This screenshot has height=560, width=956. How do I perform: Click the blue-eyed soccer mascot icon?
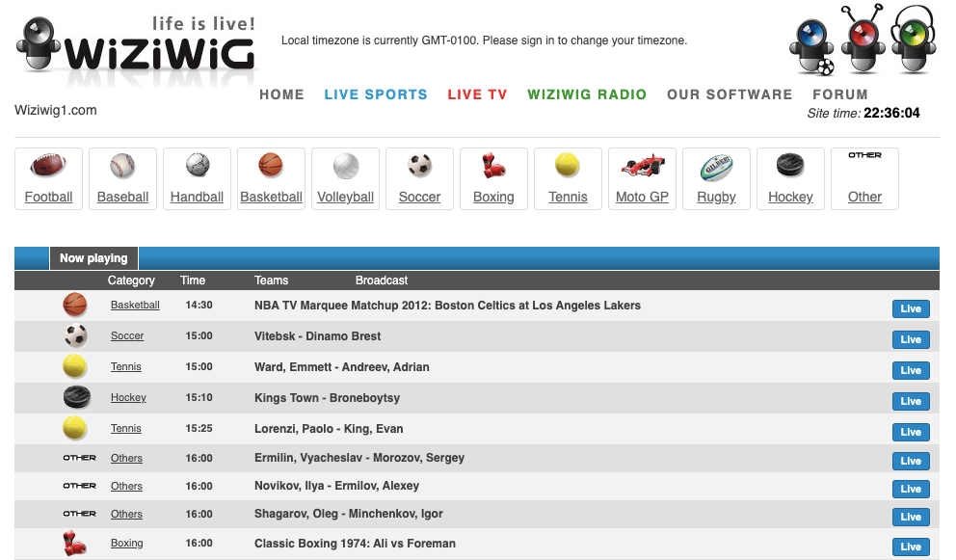811,47
